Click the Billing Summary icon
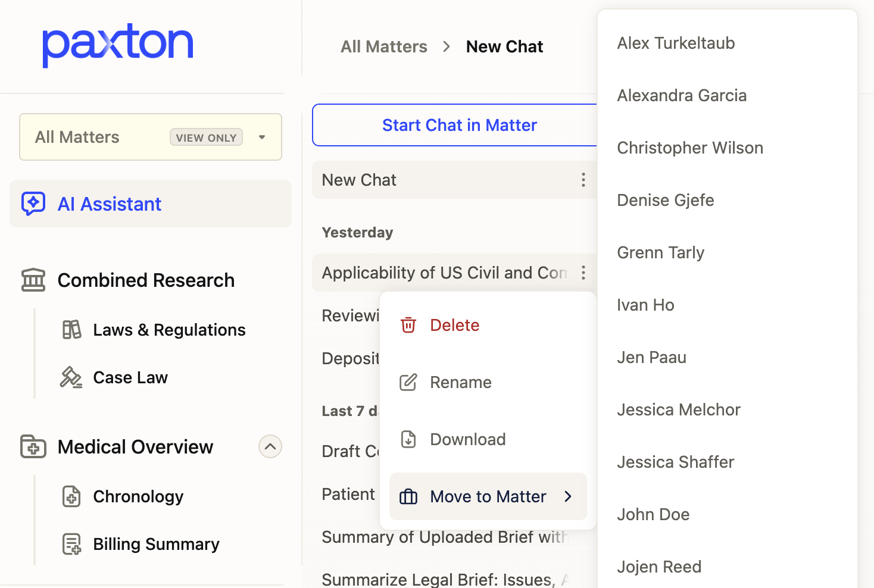Image resolution: width=874 pixels, height=588 pixels. click(71, 544)
